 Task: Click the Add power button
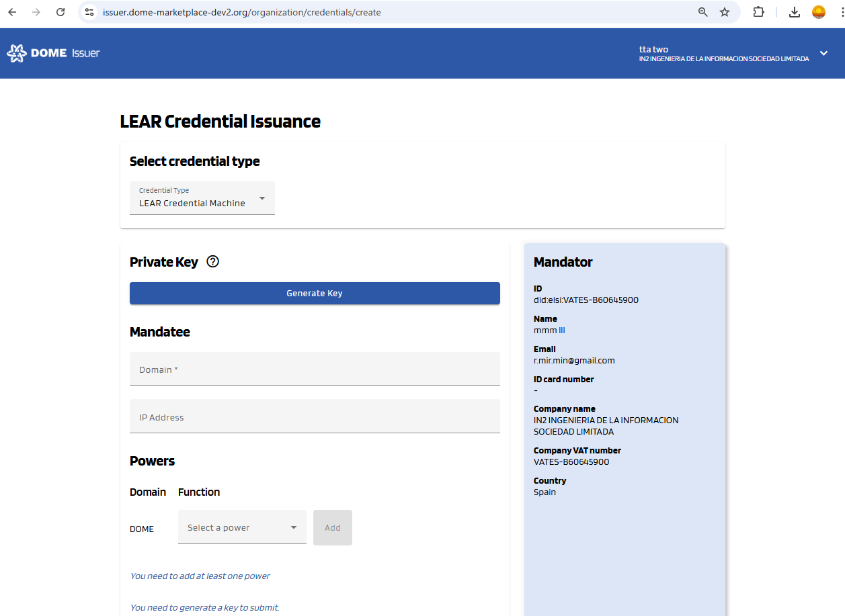[332, 527]
